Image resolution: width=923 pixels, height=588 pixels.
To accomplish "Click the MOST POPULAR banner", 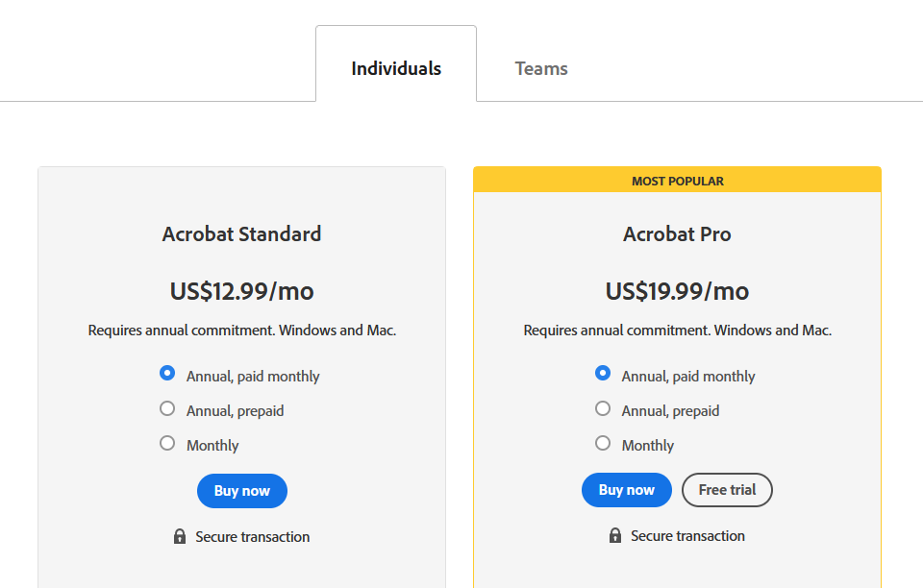I will [677, 180].
